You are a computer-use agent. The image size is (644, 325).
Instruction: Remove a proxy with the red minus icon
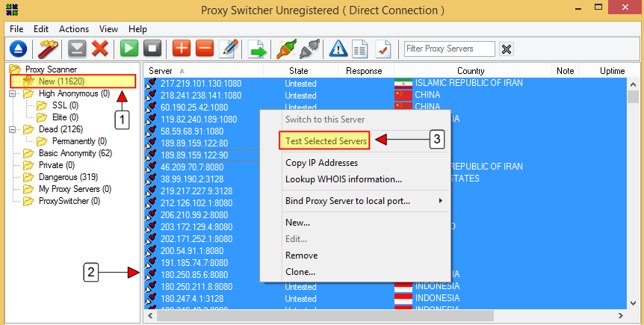point(205,49)
